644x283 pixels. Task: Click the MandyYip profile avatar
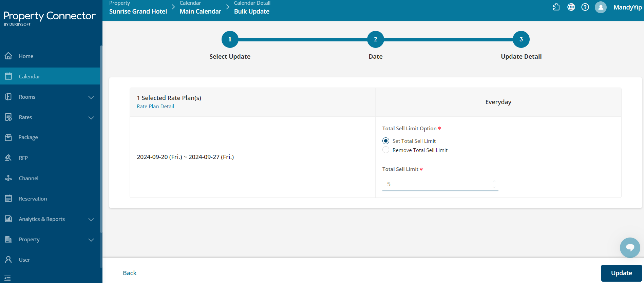click(601, 7)
